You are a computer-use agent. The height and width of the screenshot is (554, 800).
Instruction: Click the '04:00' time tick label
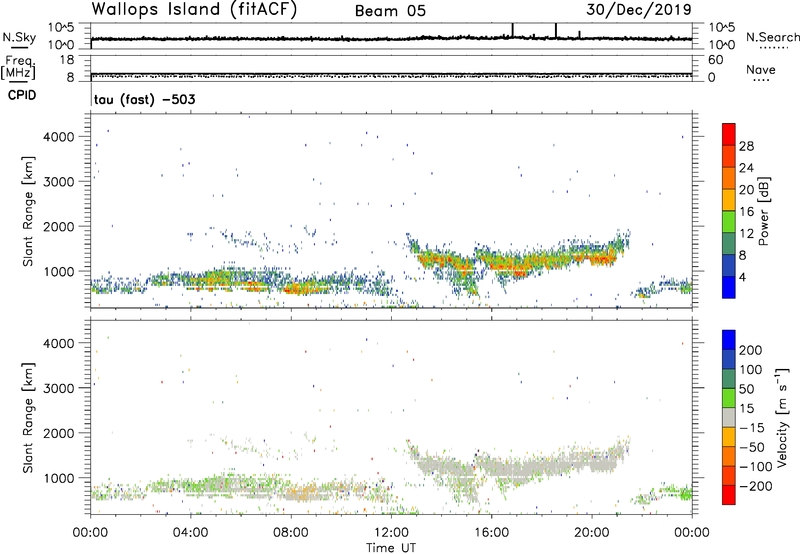click(190, 533)
